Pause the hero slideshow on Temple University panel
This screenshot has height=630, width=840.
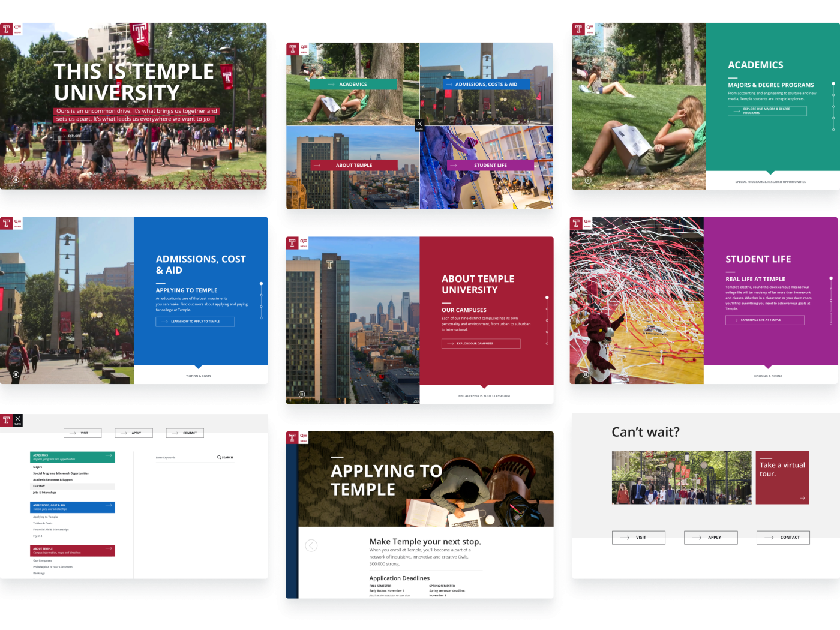tap(16, 179)
